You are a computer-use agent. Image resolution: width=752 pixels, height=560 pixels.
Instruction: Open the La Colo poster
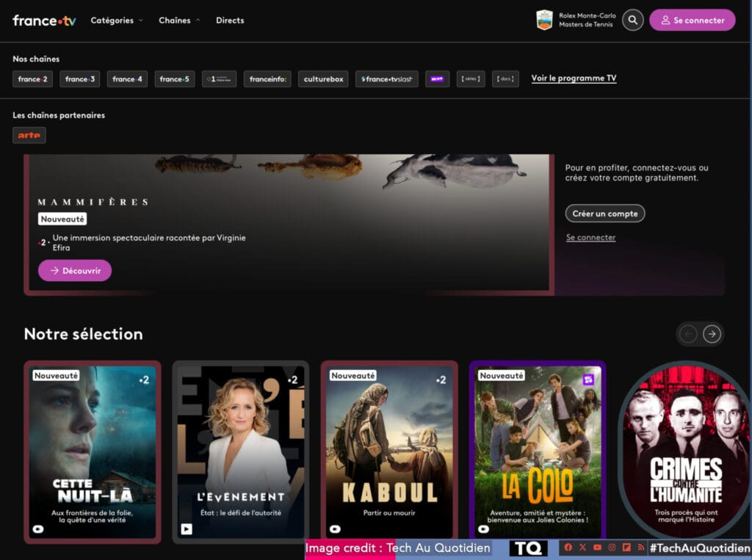[538, 452]
